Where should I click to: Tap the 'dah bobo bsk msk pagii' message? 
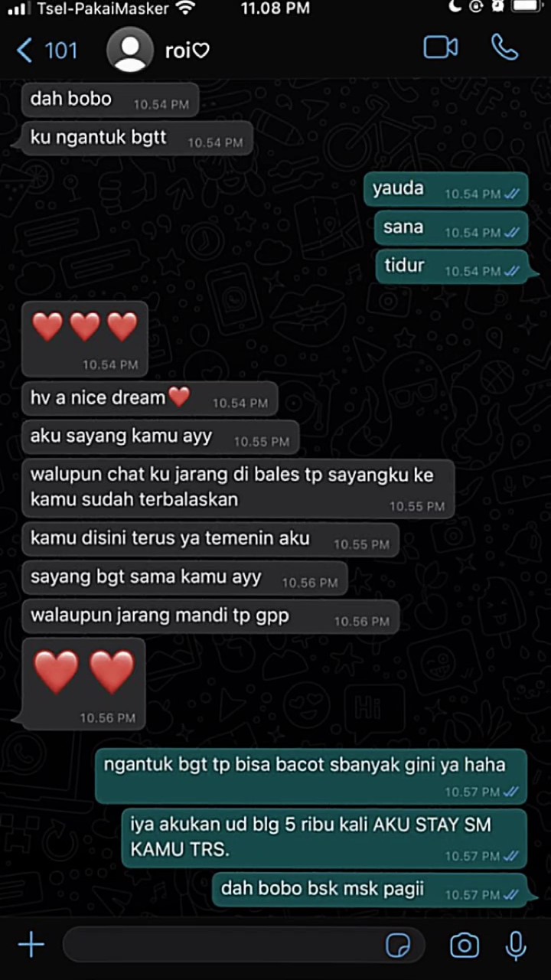[x=370, y=890]
